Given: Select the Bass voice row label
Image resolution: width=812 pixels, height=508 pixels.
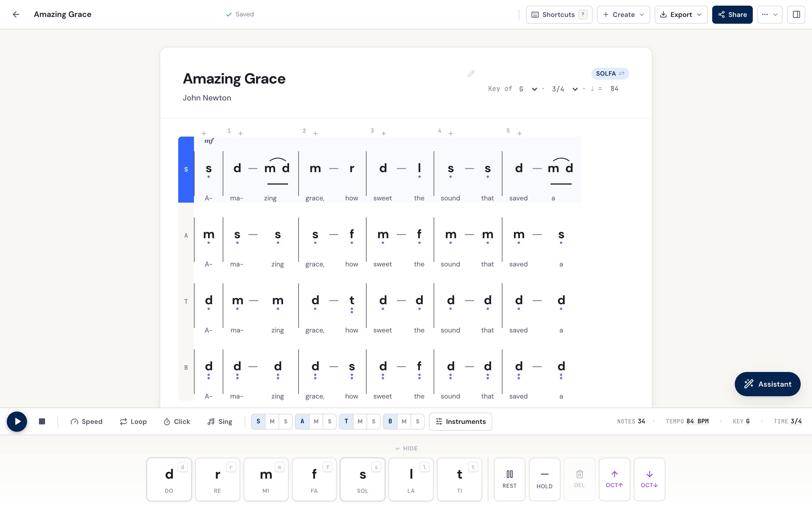Looking at the screenshot, I should [186, 367].
